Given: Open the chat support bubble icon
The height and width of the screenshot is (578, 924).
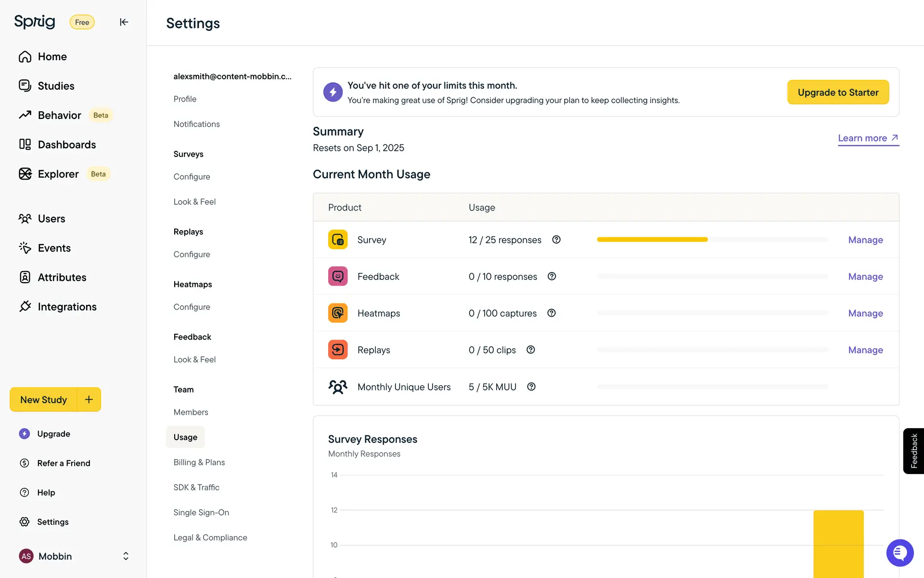Looking at the screenshot, I should tap(899, 552).
